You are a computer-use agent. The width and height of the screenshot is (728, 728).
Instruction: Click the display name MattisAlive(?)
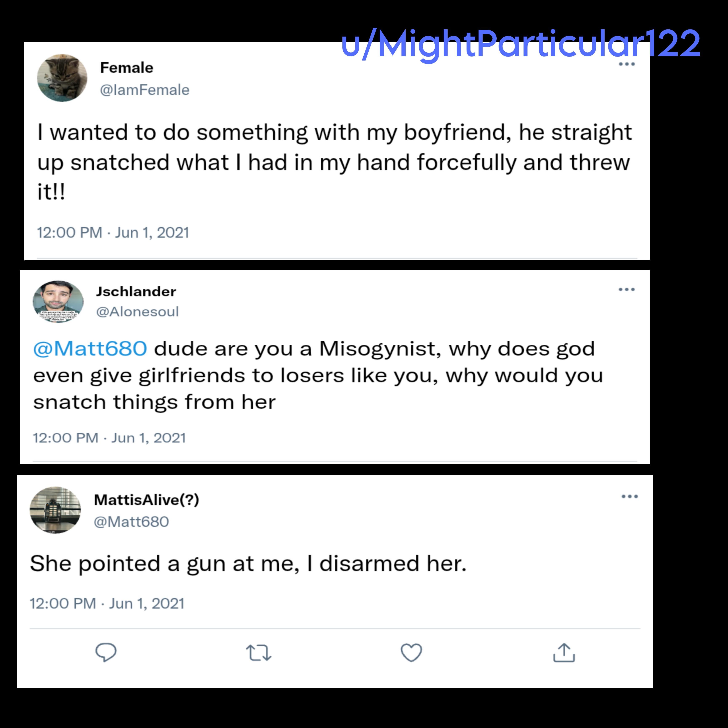[146, 500]
